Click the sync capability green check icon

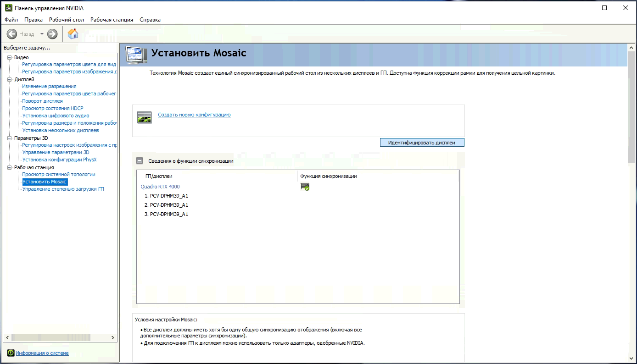pyautogui.click(x=305, y=187)
